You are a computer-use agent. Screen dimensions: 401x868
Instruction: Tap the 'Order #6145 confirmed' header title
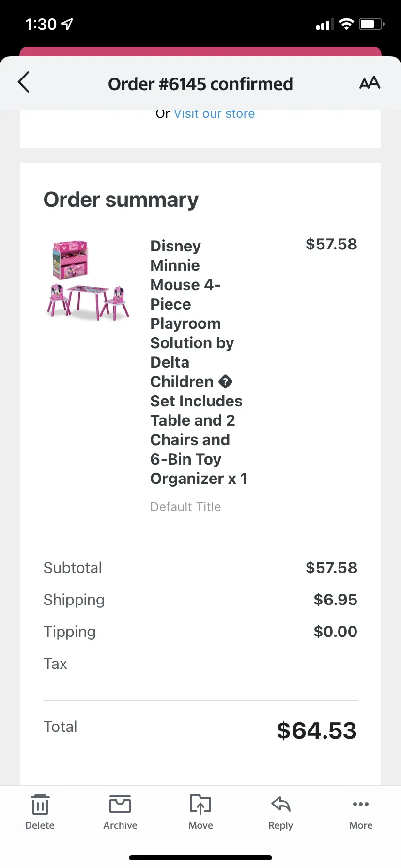(x=200, y=84)
